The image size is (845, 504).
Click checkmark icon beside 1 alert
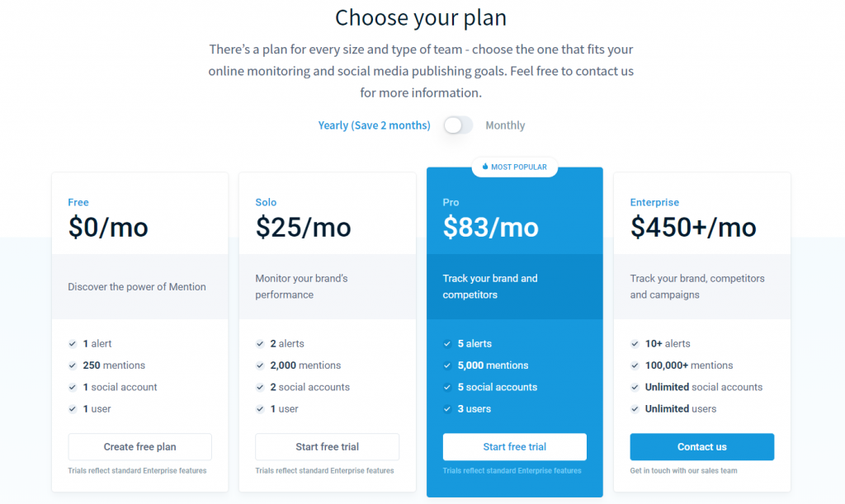pos(73,343)
